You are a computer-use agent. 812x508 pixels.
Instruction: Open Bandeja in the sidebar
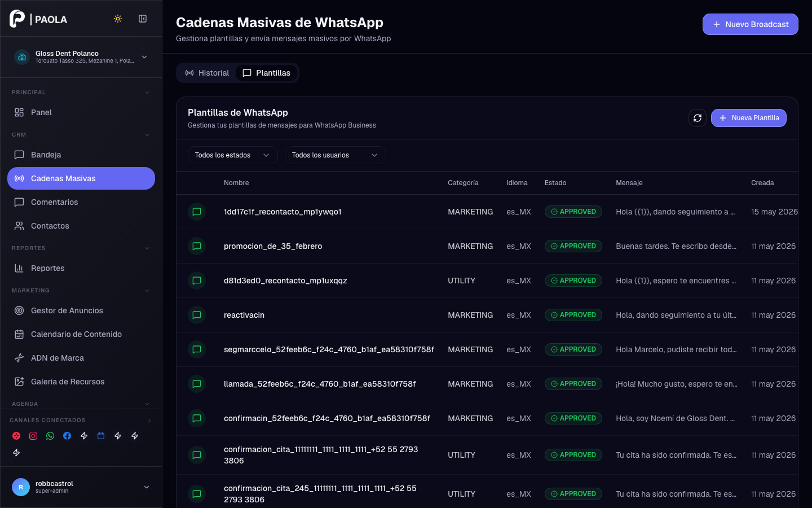81,155
